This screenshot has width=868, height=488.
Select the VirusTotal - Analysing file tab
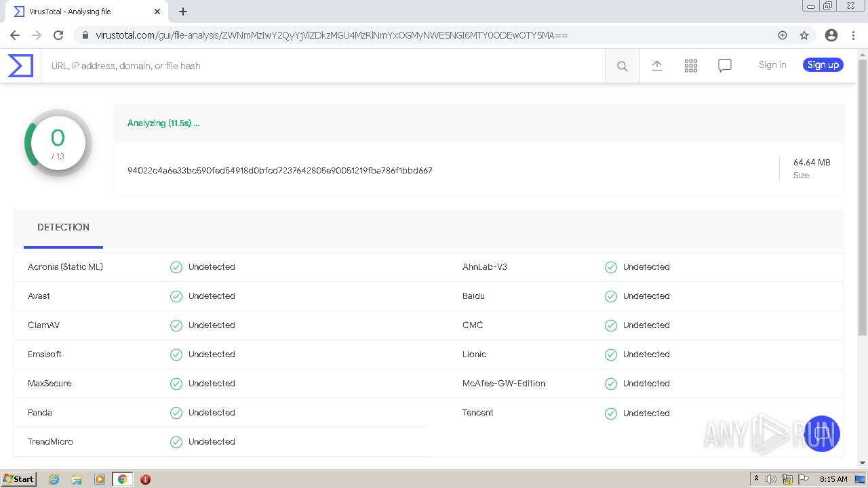pyautogui.click(x=87, y=12)
